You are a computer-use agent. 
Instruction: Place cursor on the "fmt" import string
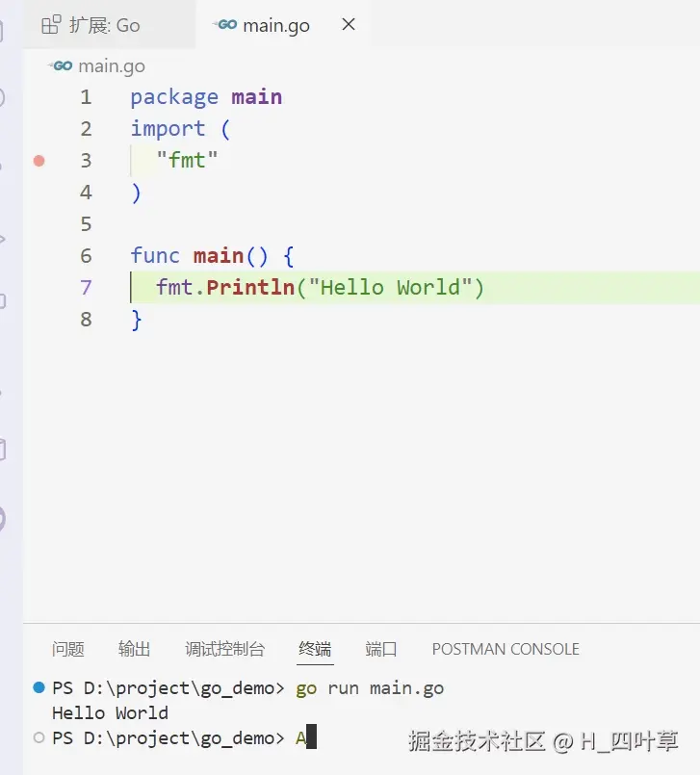[x=188, y=161]
